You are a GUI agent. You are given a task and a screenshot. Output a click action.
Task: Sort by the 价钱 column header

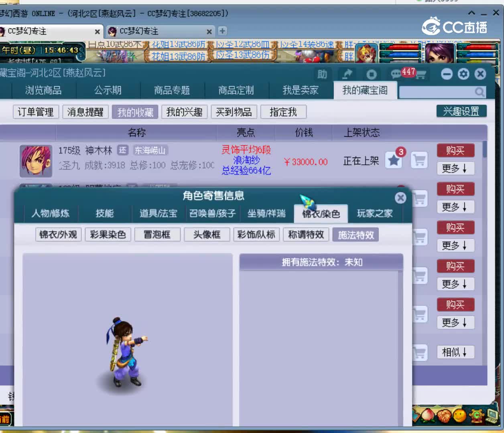point(304,133)
